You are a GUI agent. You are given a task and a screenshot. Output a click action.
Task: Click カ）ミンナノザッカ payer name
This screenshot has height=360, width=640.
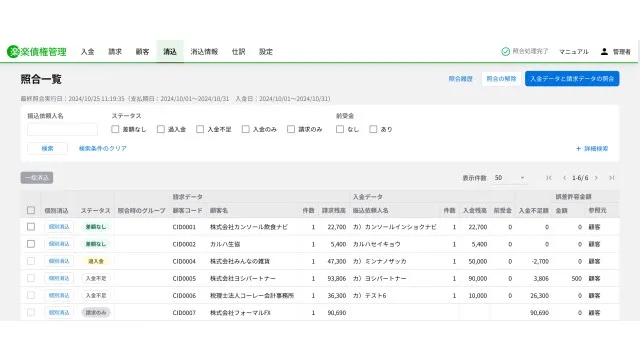click(380, 261)
